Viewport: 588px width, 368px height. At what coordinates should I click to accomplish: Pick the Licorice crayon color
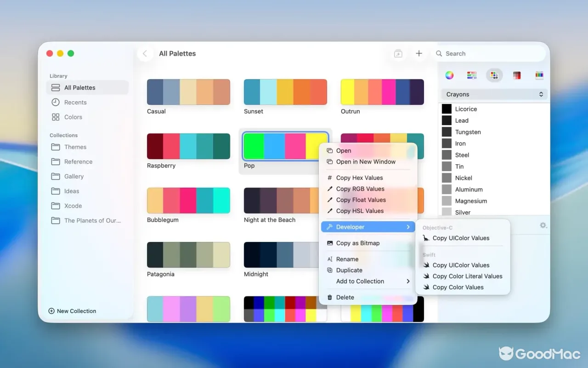click(x=494, y=109)
